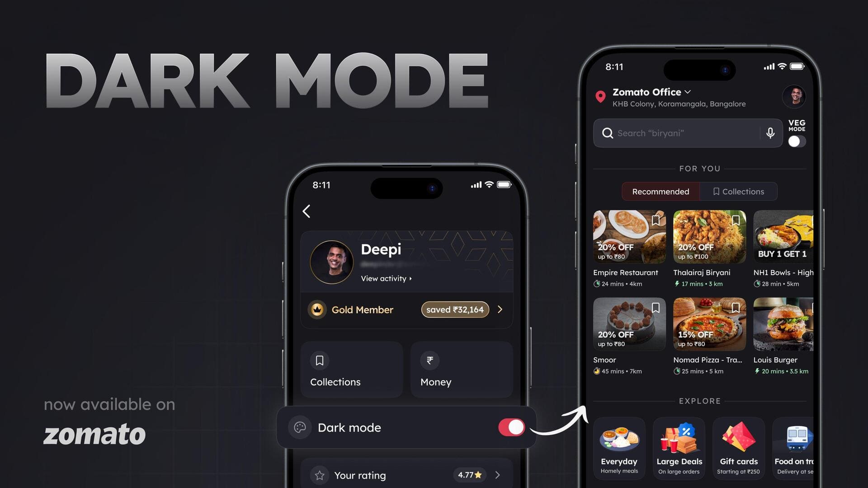Tap the Dark mode face icon
Viewport: 868px width, 488px height.
(300, 427)
